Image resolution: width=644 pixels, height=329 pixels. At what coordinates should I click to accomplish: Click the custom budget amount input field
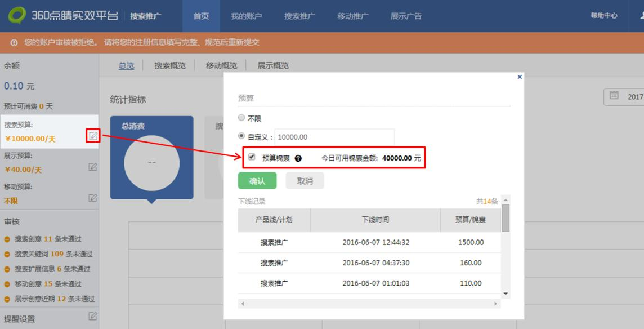coord(334,137)
